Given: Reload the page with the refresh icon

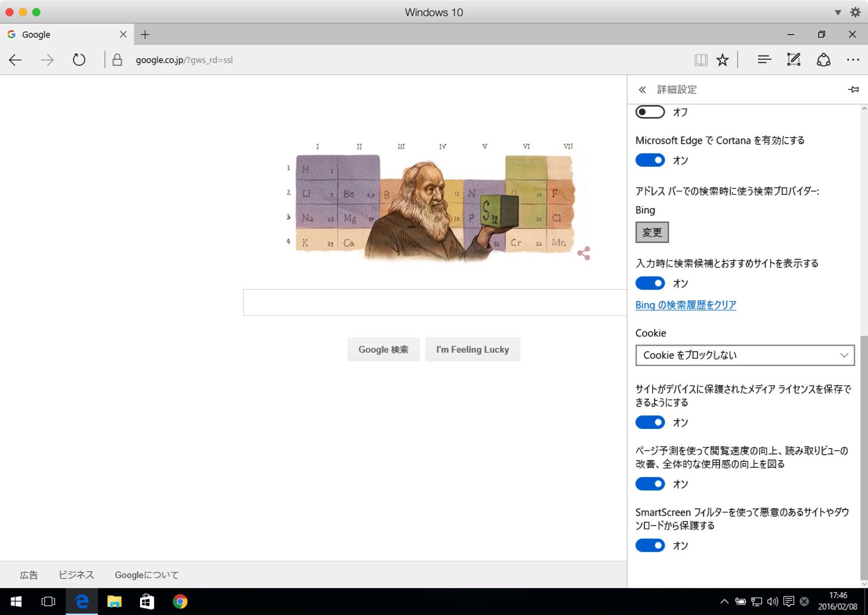Looking at the screenshot, I should coord(79,60).
